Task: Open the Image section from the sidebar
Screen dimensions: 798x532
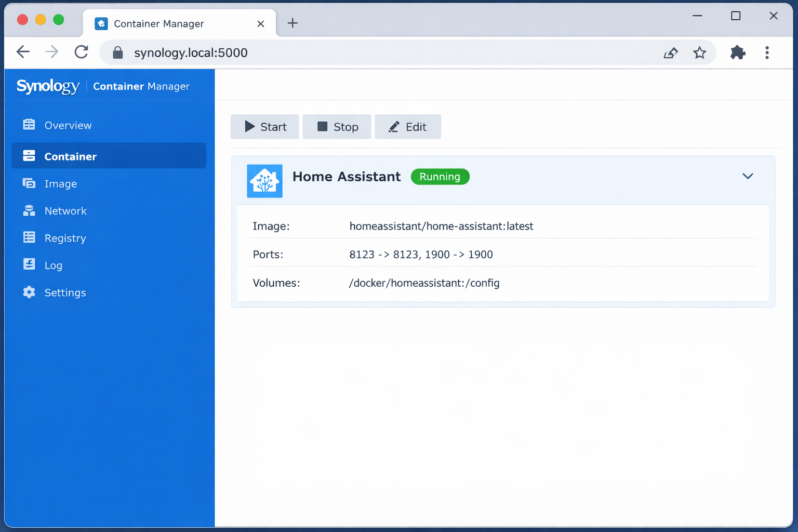Action: [29, 183]
